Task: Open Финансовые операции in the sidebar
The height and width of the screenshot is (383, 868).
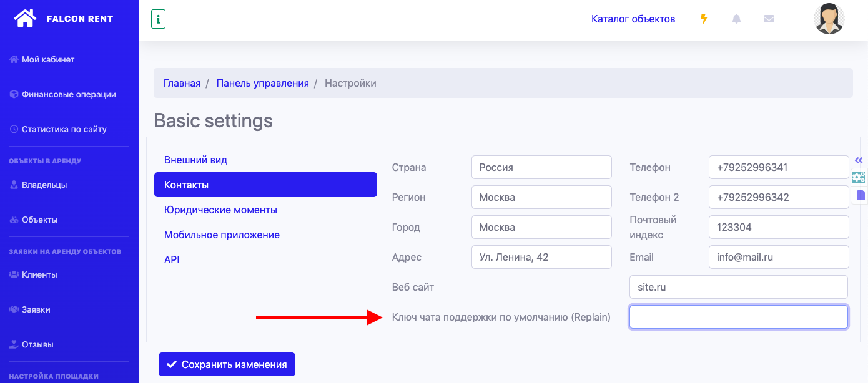Action: (69, 94)
